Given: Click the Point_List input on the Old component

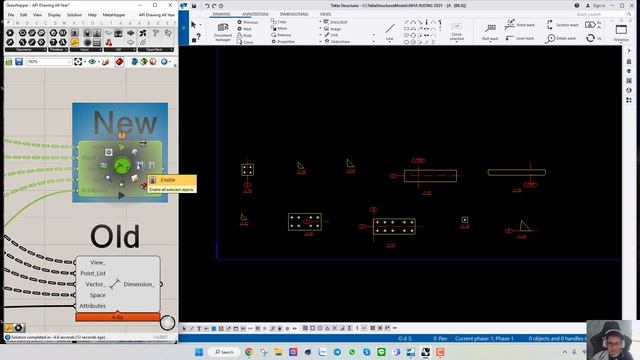Looking at the screenshot, I should point(93,273).
